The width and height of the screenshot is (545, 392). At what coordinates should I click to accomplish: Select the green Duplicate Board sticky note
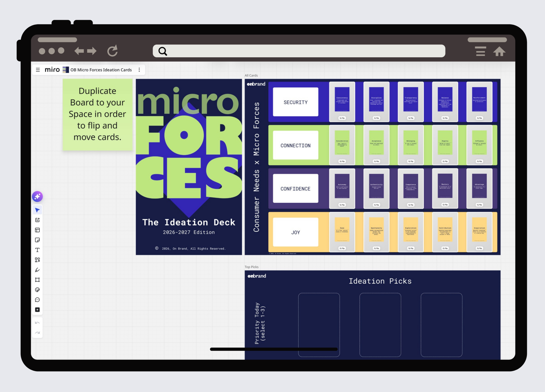click(97, 115)
